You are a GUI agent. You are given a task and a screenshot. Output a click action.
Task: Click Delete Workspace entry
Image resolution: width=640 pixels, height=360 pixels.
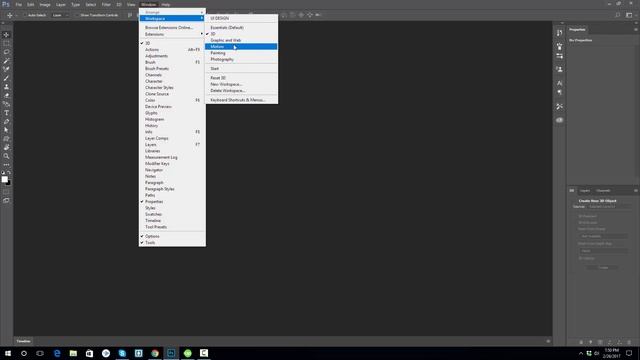(x=241, y=91)
